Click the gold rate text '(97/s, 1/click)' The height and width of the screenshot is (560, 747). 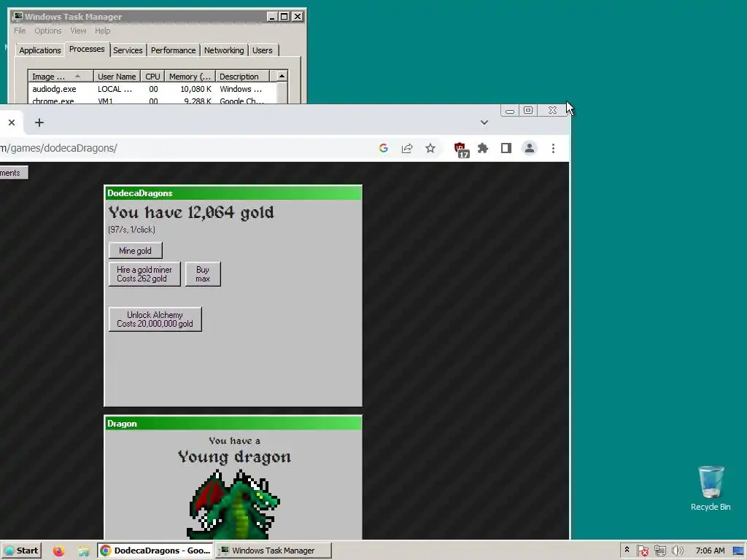point(131,230)
